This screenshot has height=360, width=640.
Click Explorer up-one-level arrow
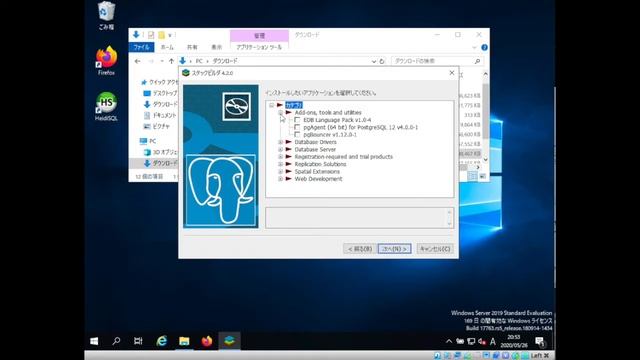coord(171,61)
